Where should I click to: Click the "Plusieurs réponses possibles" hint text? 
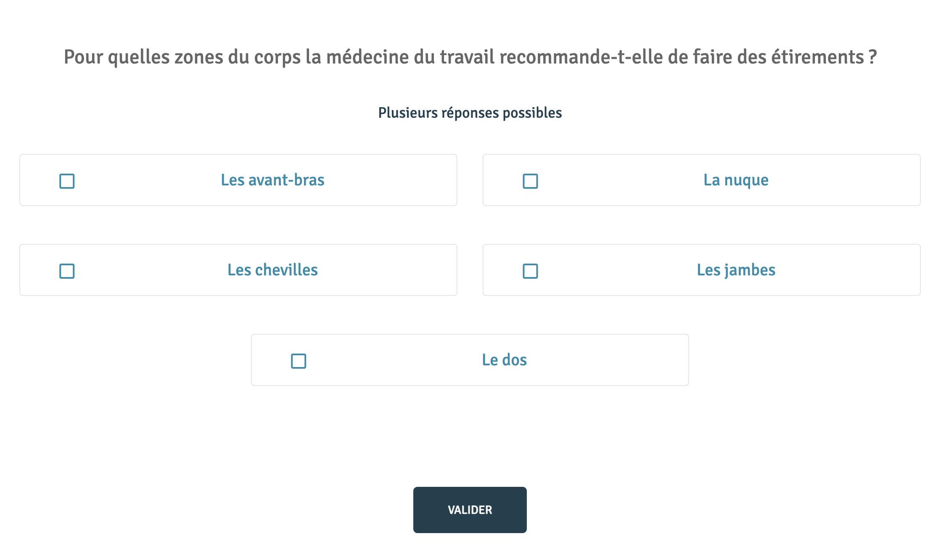coord(470,113)
